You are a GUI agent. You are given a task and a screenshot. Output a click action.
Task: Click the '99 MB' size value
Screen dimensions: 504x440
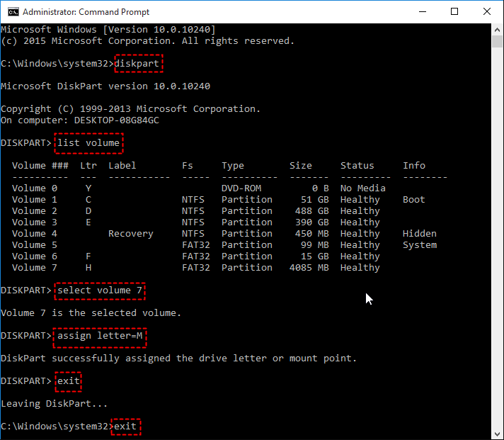(x=315, y=244)
